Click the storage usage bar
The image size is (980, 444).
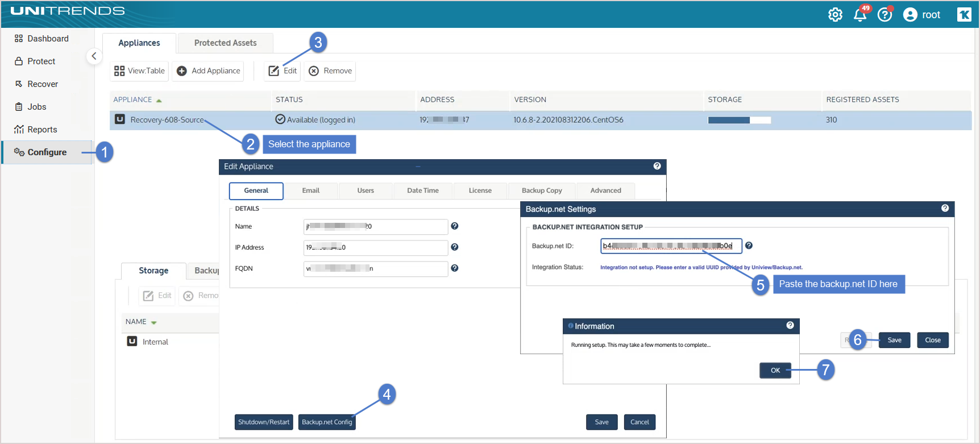click(x=740, y=120)
